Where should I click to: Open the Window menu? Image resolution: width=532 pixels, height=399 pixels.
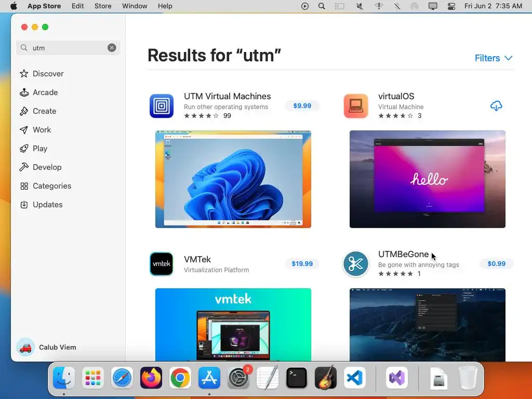point(135,6)
